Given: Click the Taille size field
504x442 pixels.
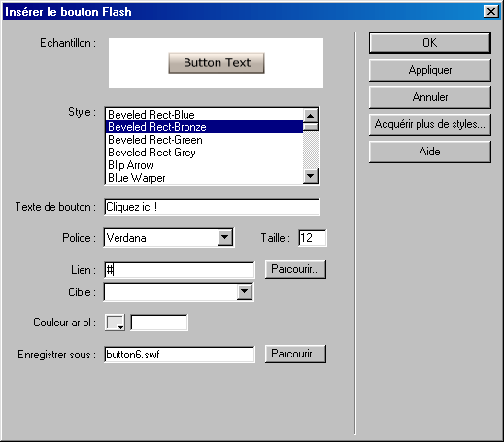Looking at the screenshot, I should coord(313,238).
